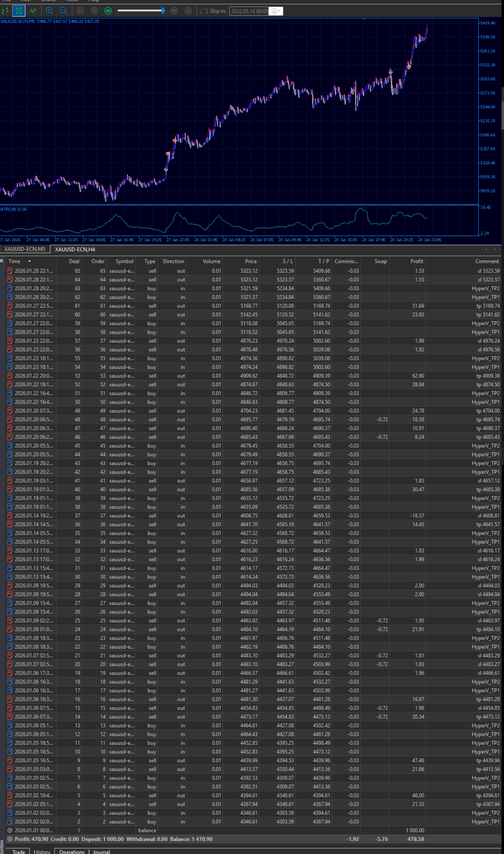This screenshot has height=854, width=504.
Task: Zoom in on the chart
Action: (x=50, y=11)
